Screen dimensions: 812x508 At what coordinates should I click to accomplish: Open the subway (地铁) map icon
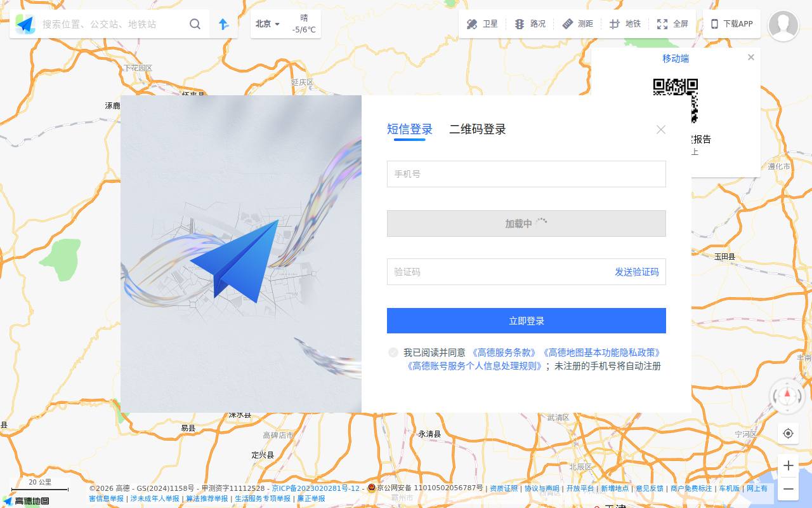[615, 23]
